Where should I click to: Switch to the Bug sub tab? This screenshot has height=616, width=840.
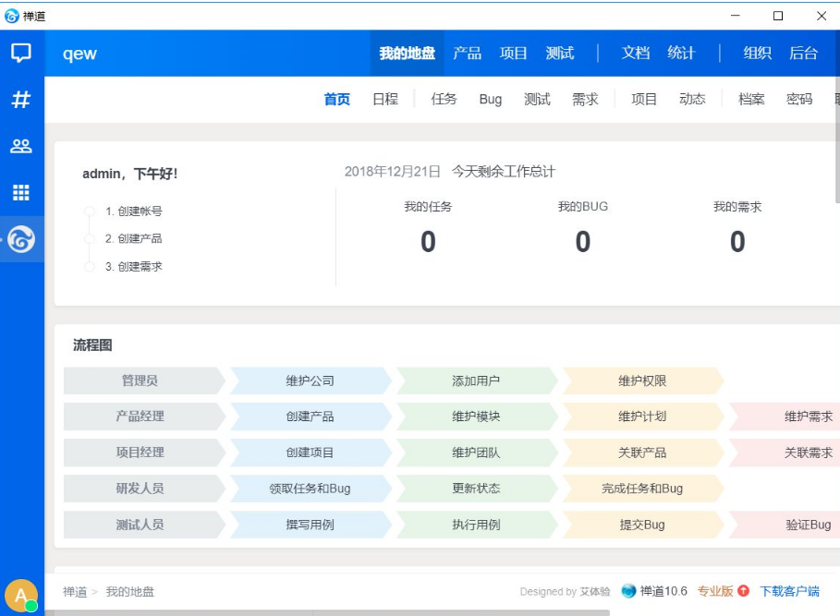[490, 99]
